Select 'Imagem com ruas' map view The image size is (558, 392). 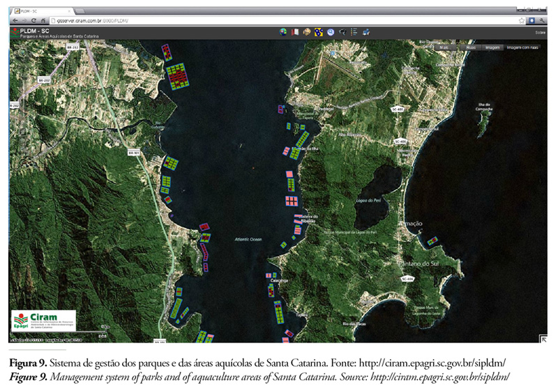[x=523, y=47]
